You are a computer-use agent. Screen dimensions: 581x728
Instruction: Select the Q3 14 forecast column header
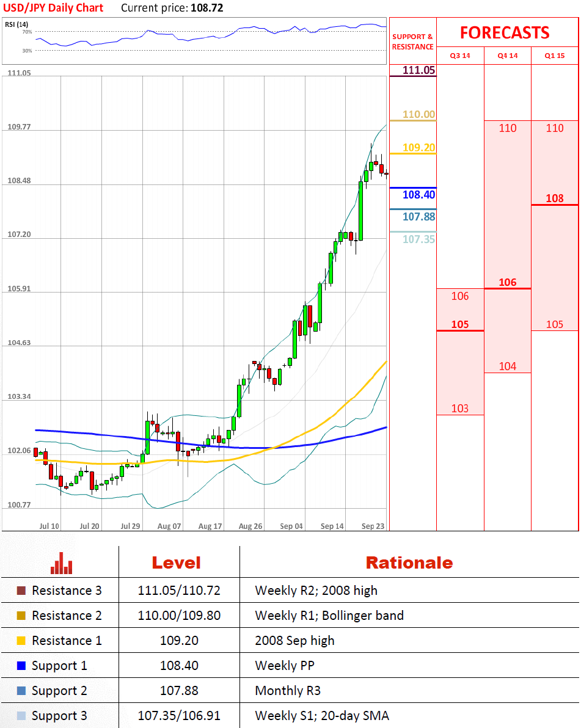click(x=460, y=56)
